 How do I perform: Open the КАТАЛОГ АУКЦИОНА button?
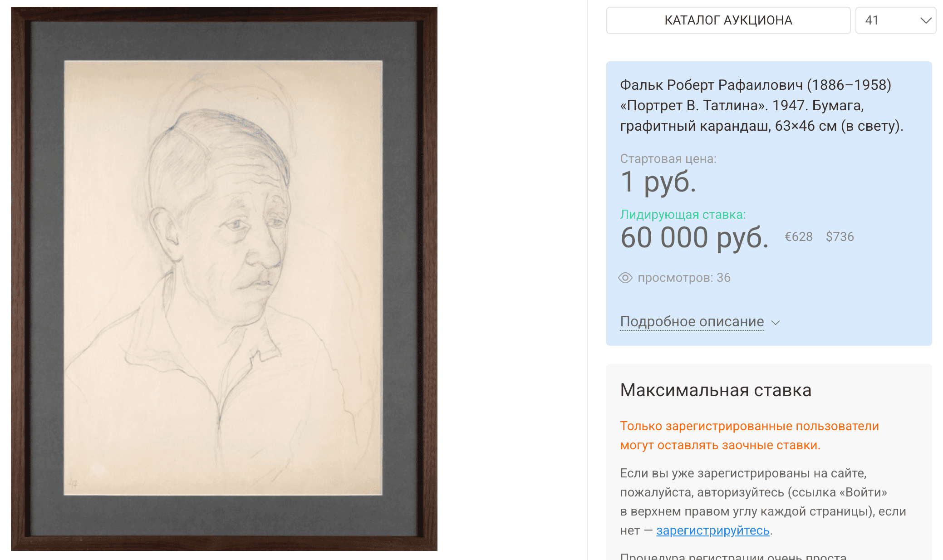(x=728, y=20)
